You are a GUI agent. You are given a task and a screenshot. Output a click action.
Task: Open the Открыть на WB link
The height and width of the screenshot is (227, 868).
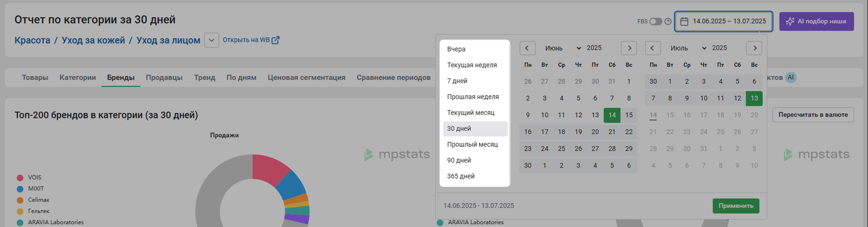[x=251, y=40]
